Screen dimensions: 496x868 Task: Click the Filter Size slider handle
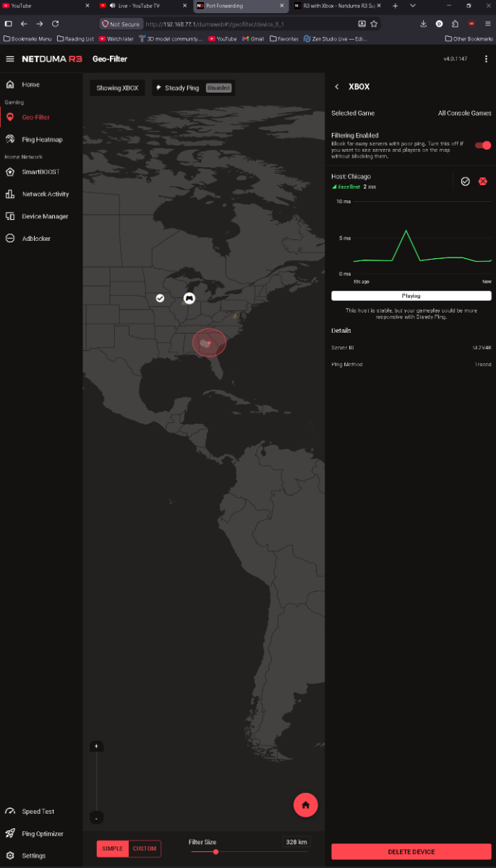(x=215, y=852)
